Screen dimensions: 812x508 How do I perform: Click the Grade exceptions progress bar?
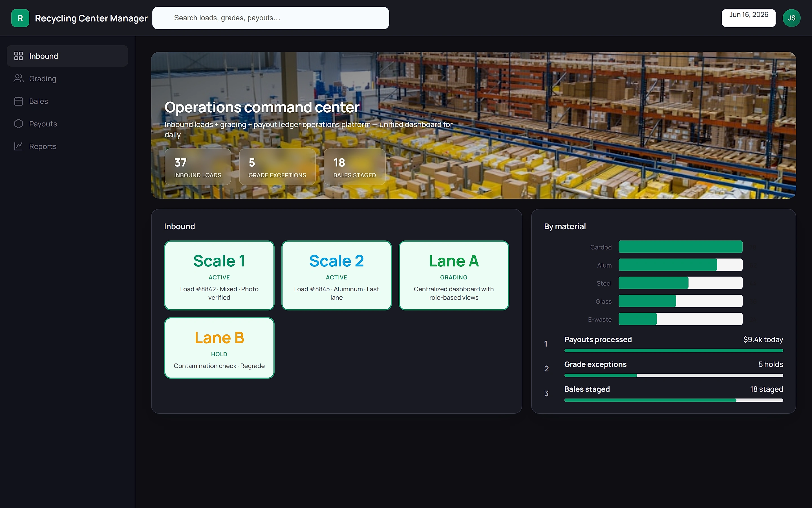click(x=673, y=375)
